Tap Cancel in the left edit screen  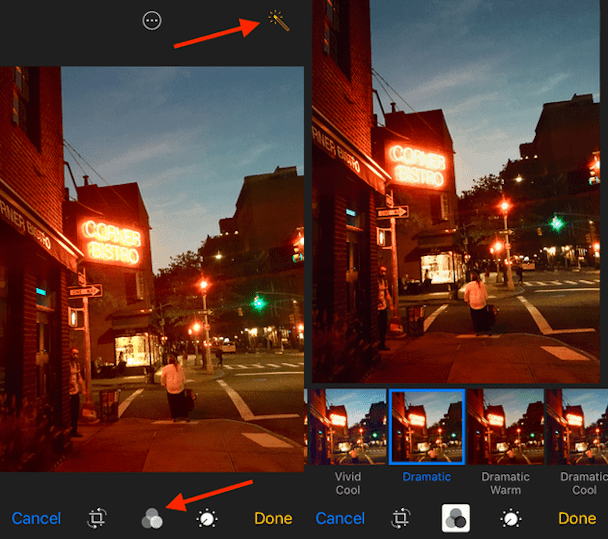(x=36, y=518)
